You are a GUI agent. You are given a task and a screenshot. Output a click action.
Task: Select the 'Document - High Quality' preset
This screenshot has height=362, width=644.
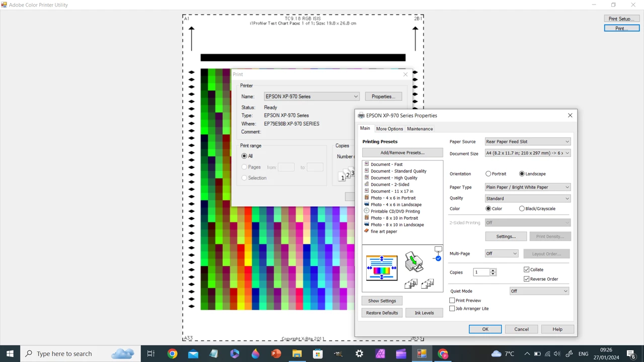tap(394, 178)
